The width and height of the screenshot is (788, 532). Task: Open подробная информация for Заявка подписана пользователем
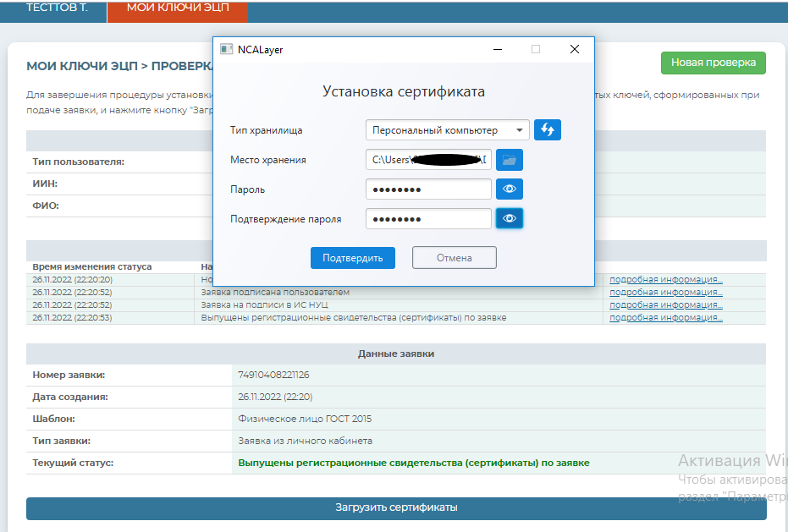pyautogui.click(x=665, y=292)
